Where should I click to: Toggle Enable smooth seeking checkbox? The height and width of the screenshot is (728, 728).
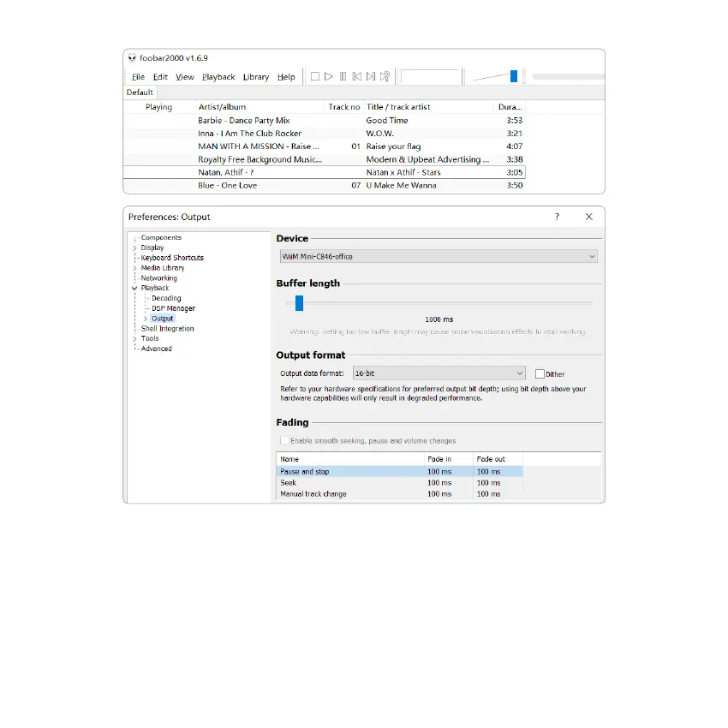coord(284,440)
